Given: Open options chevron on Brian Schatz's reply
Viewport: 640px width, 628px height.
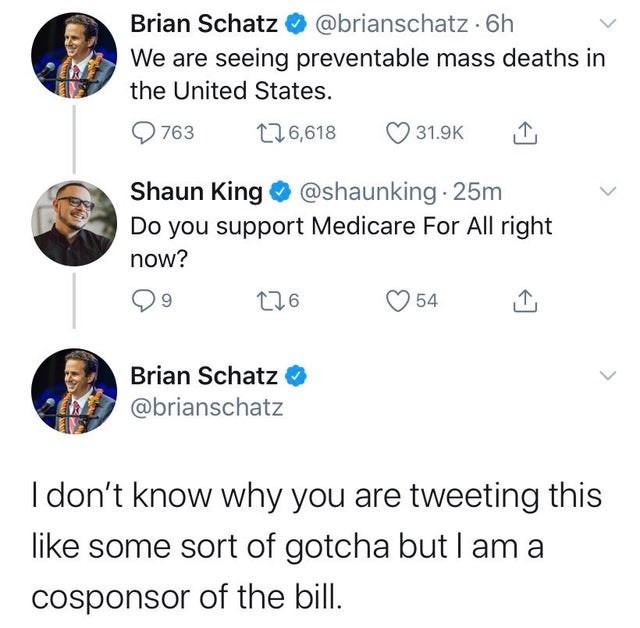Looking at the screenshot, I should (607, 377).
